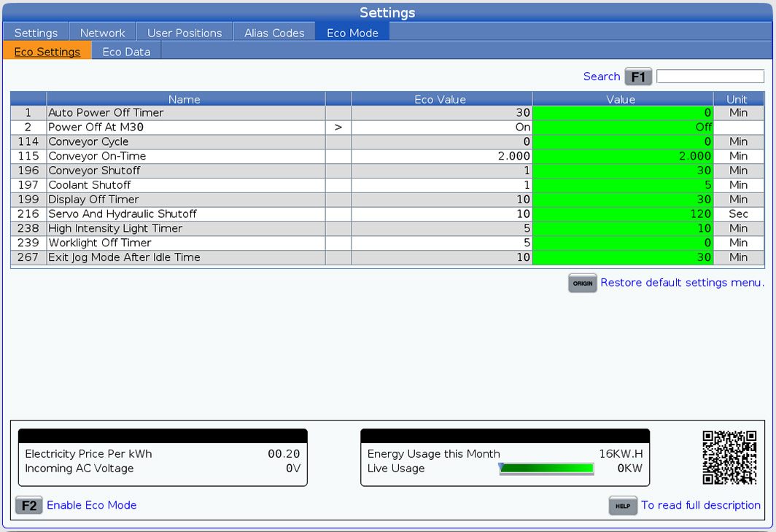This screenshot has height=532, width=776.
Task: Click the Eco Value column header
Action: [x=441, y=99]
